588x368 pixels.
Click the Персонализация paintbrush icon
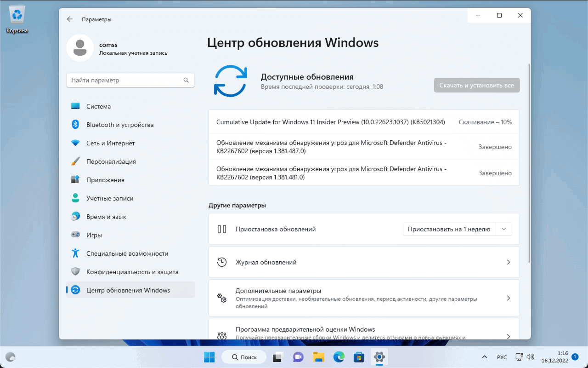[x=76, y=161]
